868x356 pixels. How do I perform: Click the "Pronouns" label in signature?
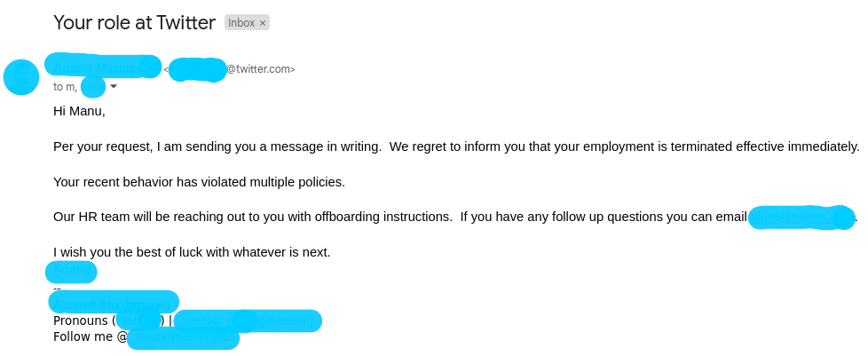[81, 320]
